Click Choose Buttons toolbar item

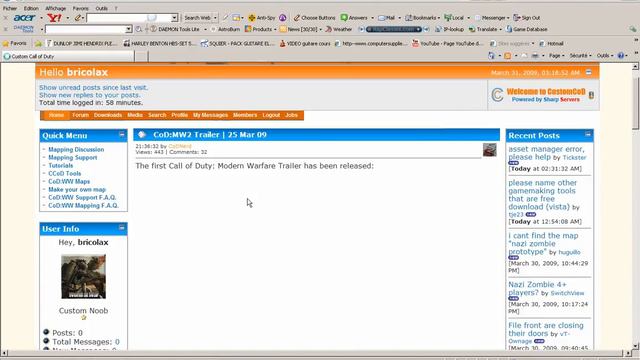315,18
